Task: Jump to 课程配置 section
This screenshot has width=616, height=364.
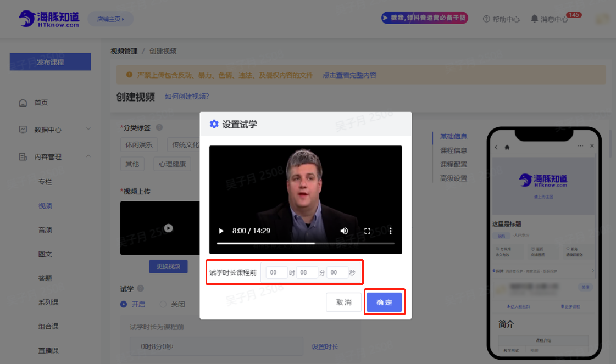Action: (453, 165)
